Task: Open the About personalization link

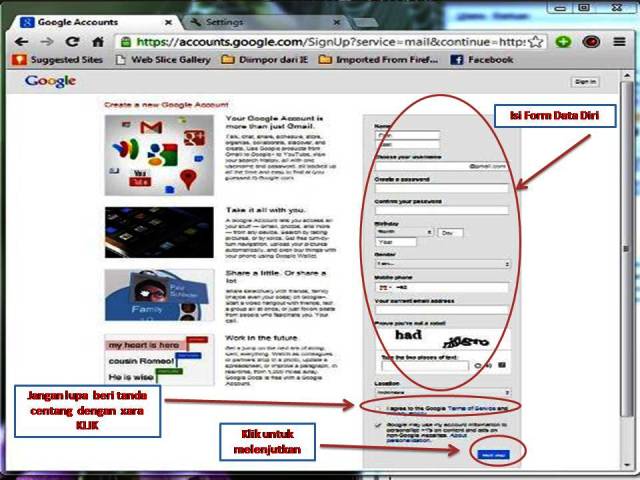Action: [x=427, y=438]
